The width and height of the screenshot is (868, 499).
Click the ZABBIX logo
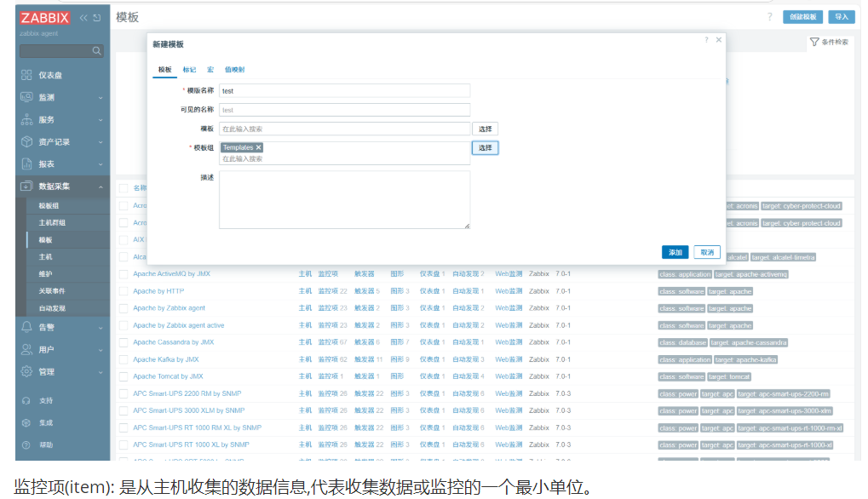(x=44, y=18)
